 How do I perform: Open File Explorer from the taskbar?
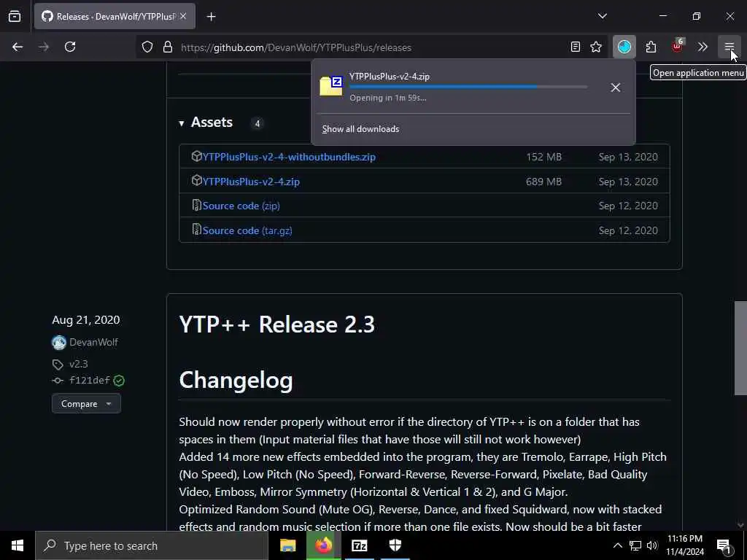(287, 545)
